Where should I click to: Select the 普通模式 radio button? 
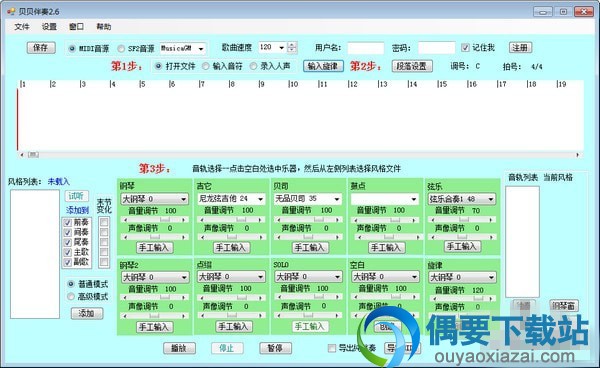point(71,284)
